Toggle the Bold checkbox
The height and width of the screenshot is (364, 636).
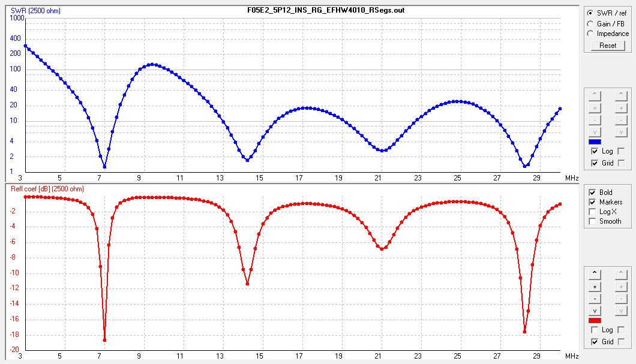(x=593, y=192)
